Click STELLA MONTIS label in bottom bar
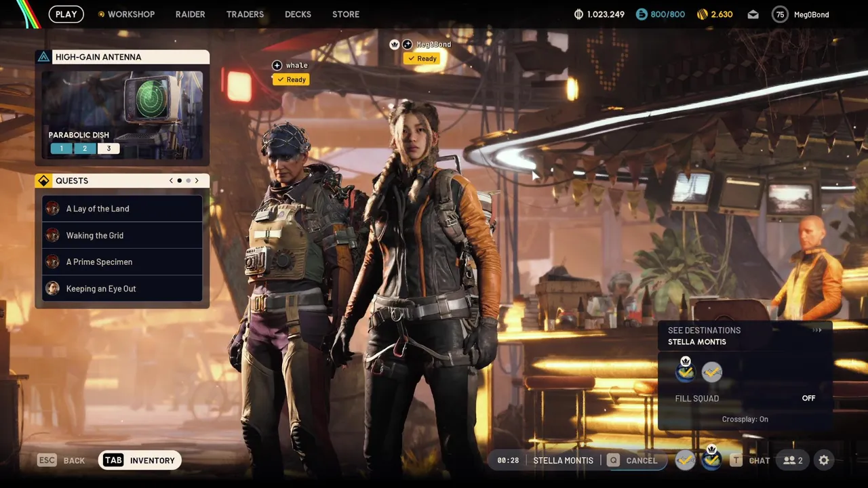 (563, 460)
